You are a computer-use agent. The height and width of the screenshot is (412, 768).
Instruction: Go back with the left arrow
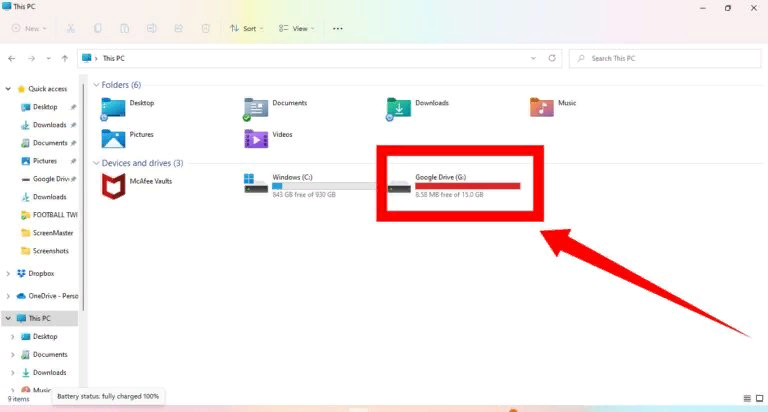point(12,58)
